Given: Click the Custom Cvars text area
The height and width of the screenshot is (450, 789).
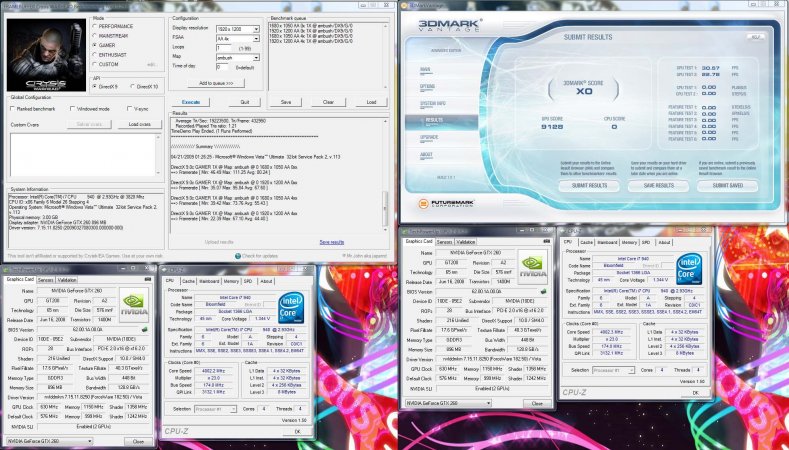Looking at the screenshot, I should 84,155.
